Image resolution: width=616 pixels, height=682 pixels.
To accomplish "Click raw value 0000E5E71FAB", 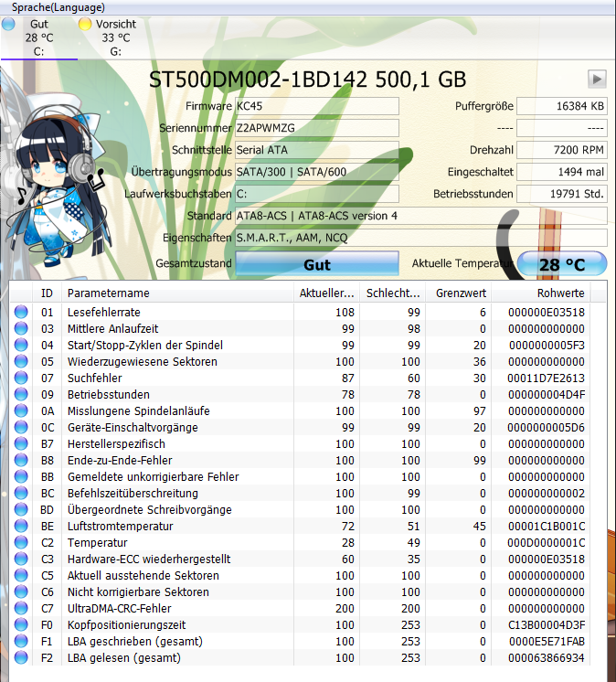I will [547, 642].
